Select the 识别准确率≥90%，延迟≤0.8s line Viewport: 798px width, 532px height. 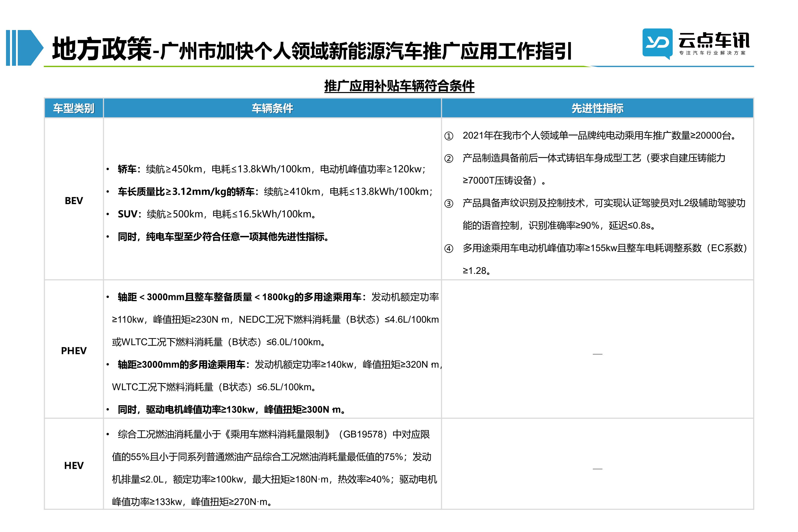[559, 226]
